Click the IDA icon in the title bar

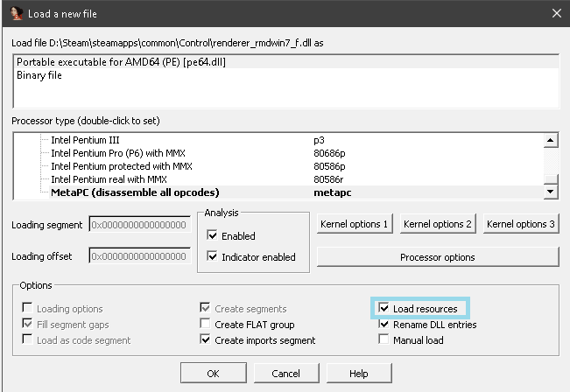[x=15, y=12]
